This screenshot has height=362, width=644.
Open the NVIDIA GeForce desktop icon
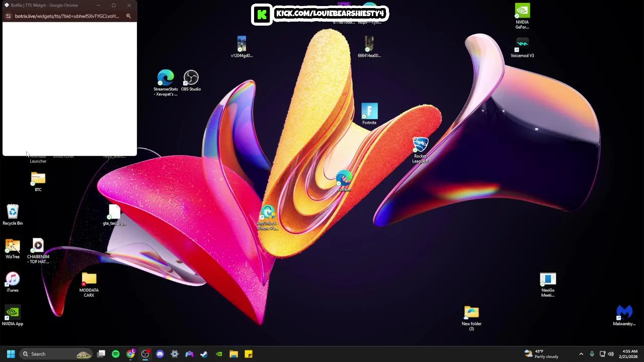pos(522,17)
